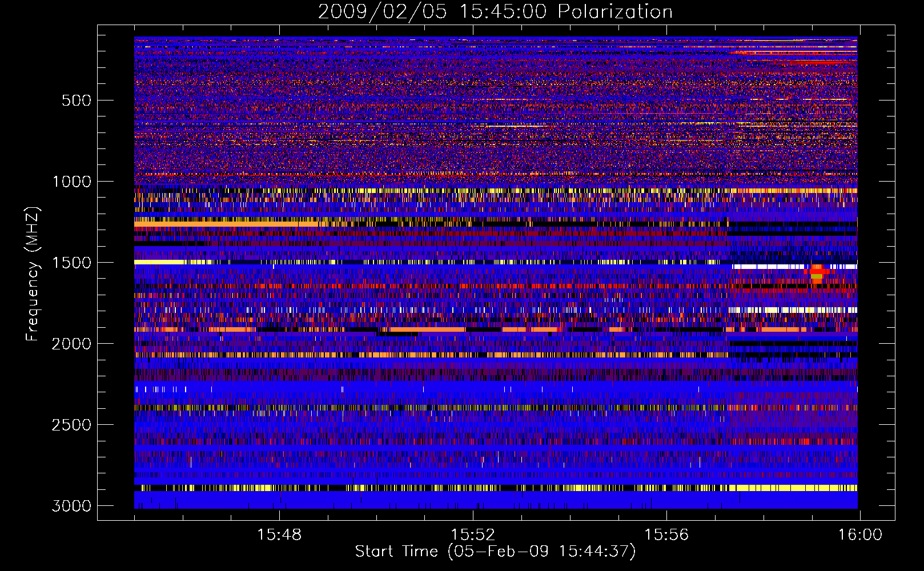Image resolution: width=924 pixels, height=571 pixels.
Task: Click the 2000 frequency tick label
Action: pos(71,344)
